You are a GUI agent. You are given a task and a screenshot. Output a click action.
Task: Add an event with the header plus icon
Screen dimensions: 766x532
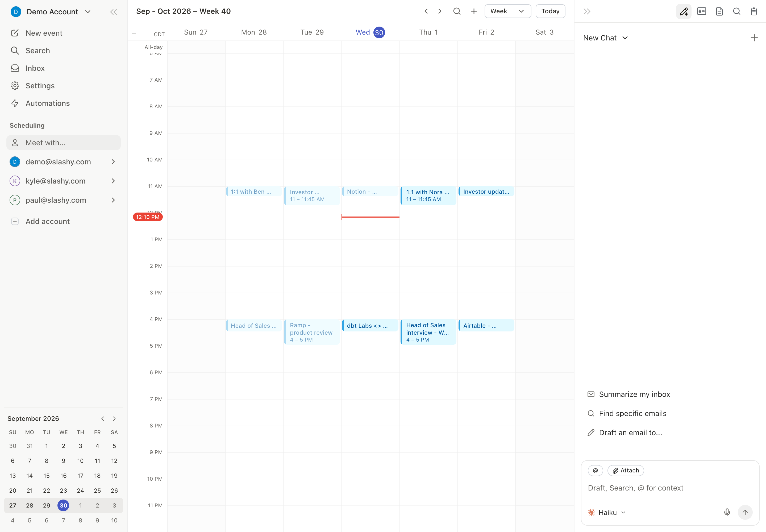tap(474, 11)
